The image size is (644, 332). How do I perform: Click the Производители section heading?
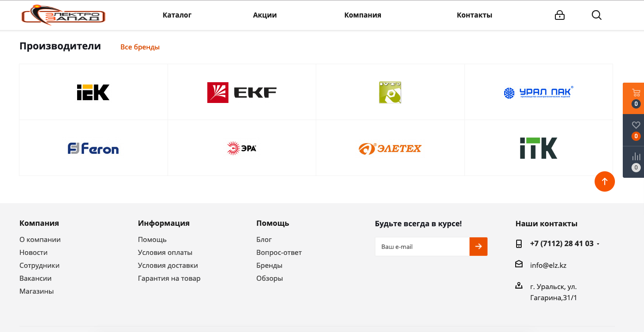click(x=60, y=46)
